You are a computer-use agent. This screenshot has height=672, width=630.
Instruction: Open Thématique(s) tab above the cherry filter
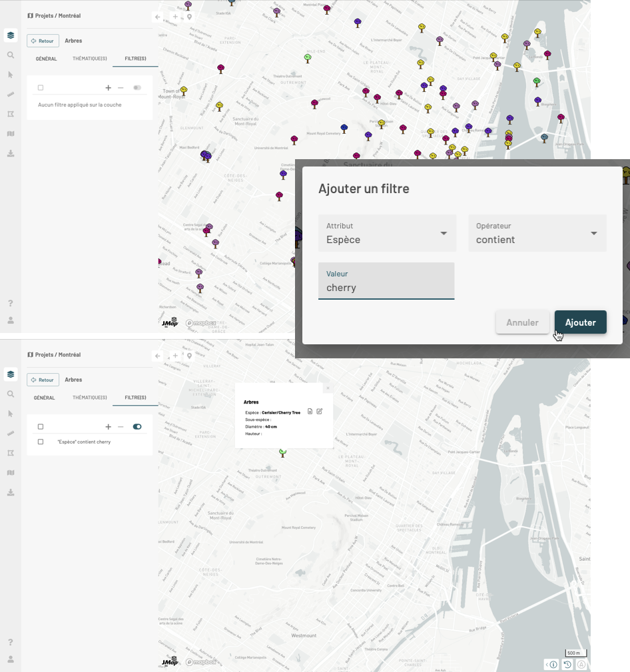click(89, 398)
